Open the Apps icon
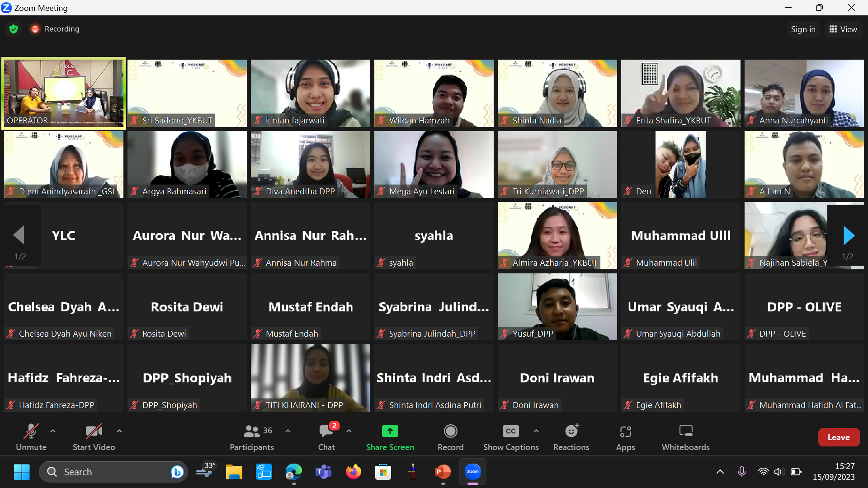 [625, 432]
